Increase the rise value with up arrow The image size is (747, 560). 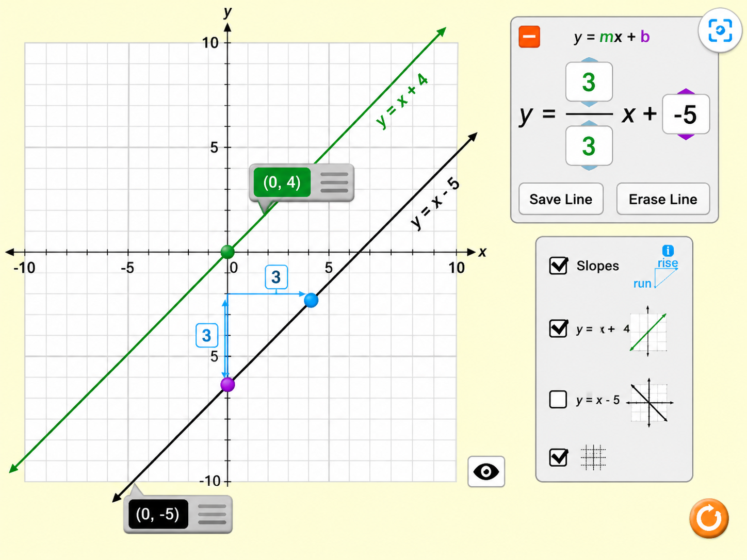click(x=589, y=60)
